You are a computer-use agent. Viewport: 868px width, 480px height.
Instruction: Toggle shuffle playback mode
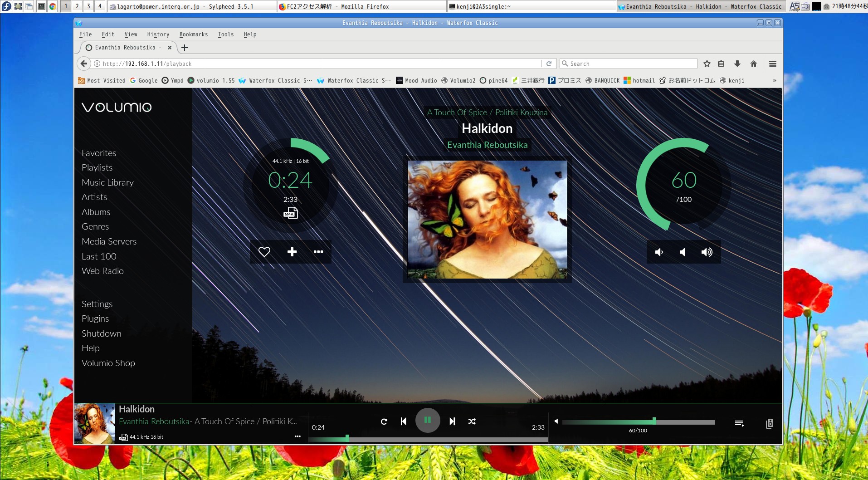coord(472,421)
